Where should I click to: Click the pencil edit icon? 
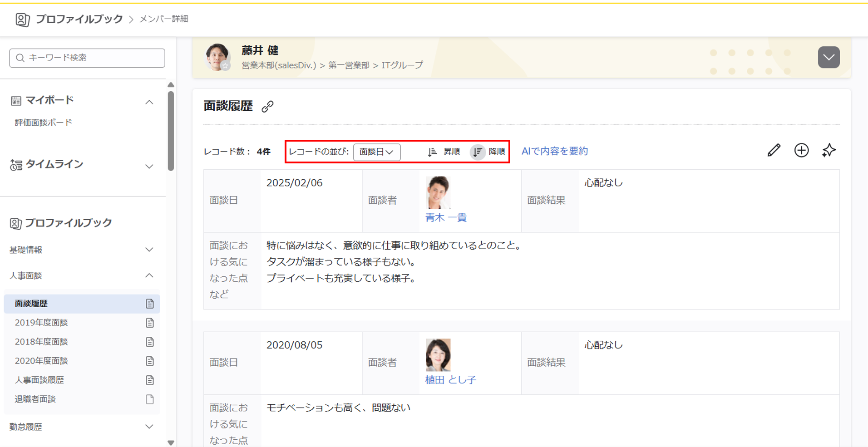pyautogui.click(x=774, y=151)
